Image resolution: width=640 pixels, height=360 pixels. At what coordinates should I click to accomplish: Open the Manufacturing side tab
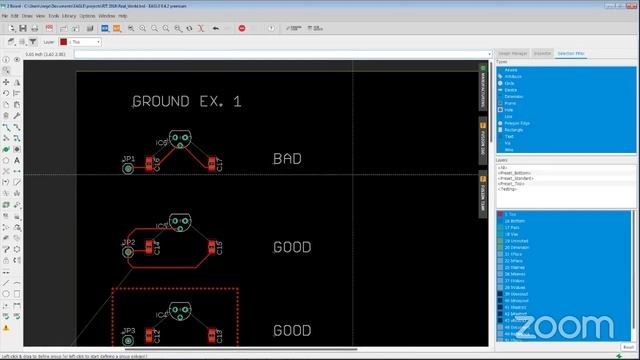[x=482, y=87]
